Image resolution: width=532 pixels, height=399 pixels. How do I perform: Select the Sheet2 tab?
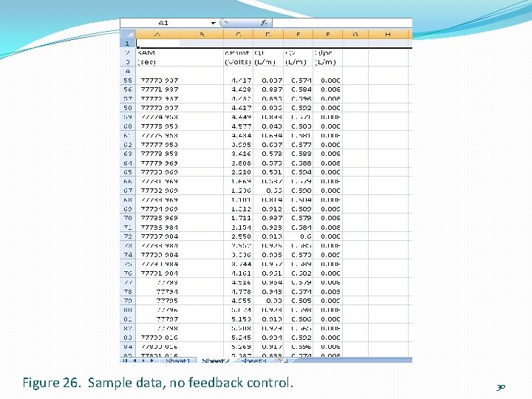(x=216, y=361)
